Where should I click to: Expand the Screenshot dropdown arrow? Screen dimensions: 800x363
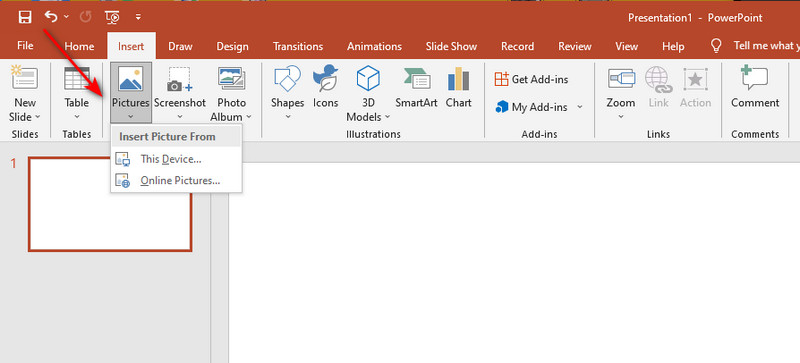click(x=180, y=116)
